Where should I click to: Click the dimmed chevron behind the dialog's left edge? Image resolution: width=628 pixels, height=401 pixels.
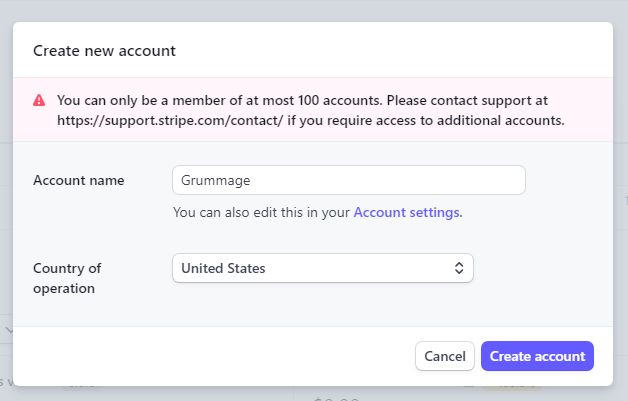[7, 329]
